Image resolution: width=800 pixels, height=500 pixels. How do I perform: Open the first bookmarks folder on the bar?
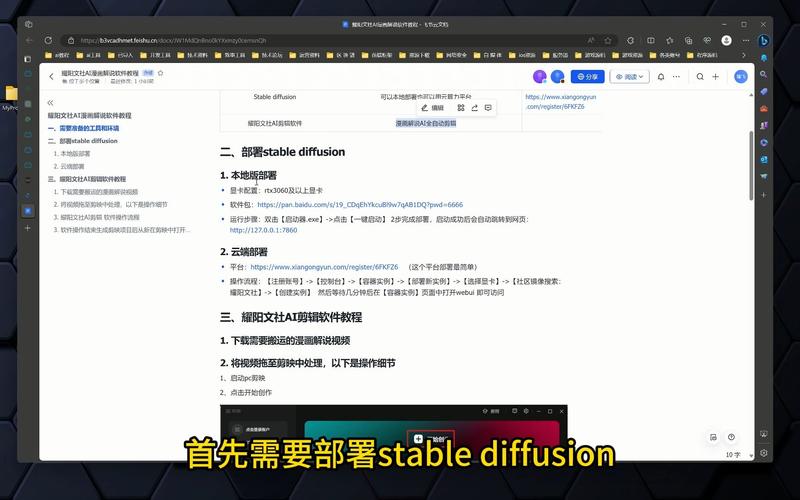(x=57, y=55)
